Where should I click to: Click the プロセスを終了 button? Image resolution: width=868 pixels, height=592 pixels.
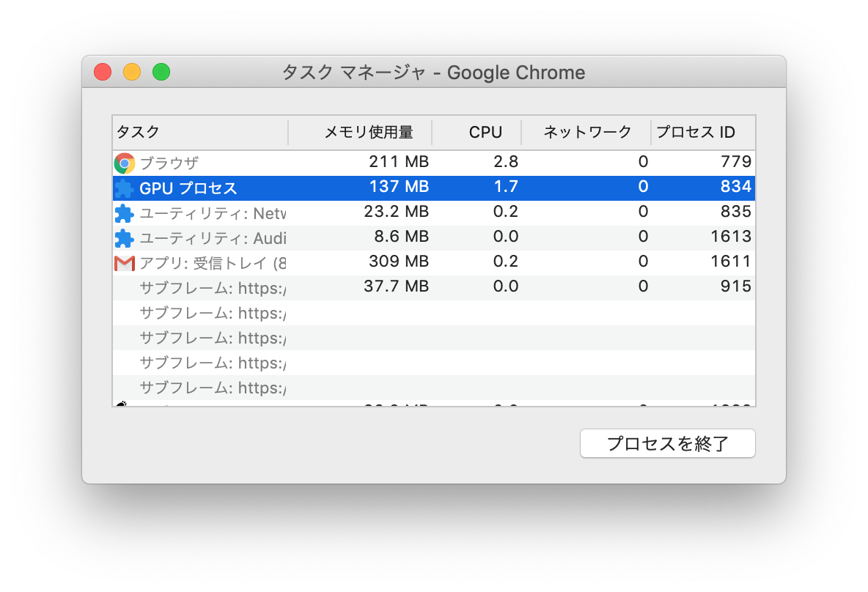[668, 443]
